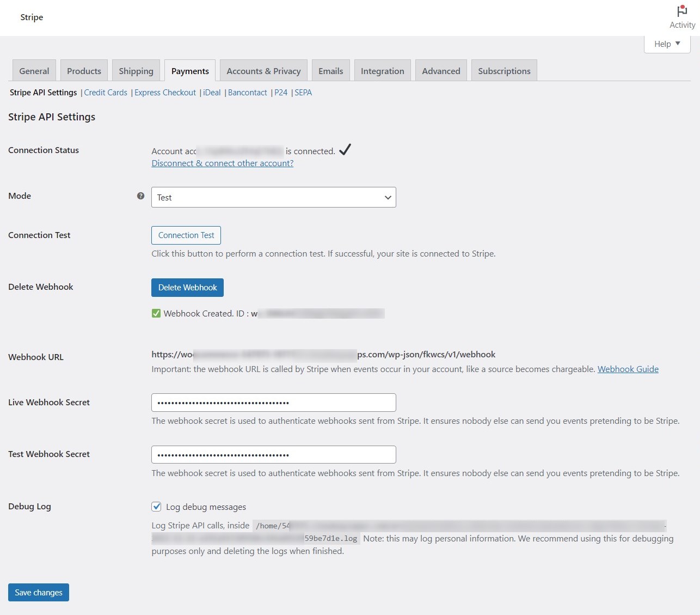Open the SEPA settings link
The height and width of the screenshot is (615, 700).
303,93
